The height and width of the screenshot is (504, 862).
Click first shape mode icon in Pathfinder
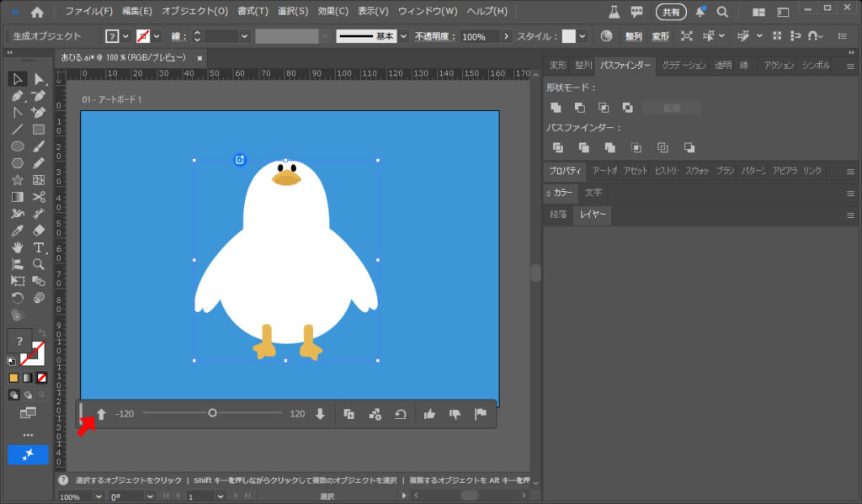pyautogui.click(x=556, y=108)
